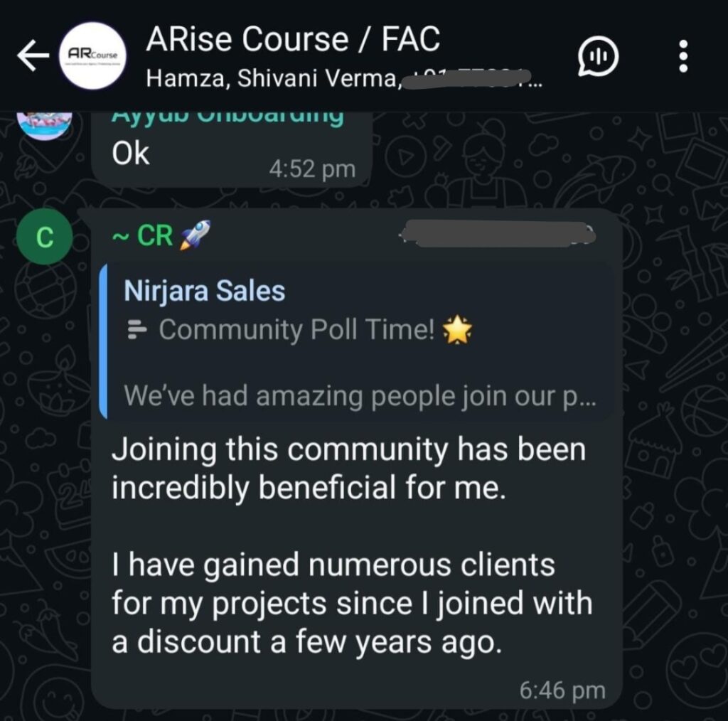The height and width of the screenshot is (721, 728).
Task: Tap the star emoji in the quoted poll
Action: point(457,330)
